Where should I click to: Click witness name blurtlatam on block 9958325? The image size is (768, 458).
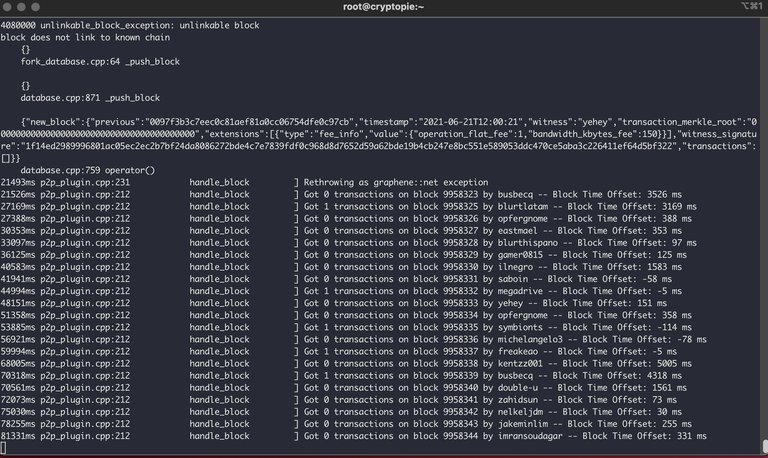pyautogui.click(x=523, y=207)
